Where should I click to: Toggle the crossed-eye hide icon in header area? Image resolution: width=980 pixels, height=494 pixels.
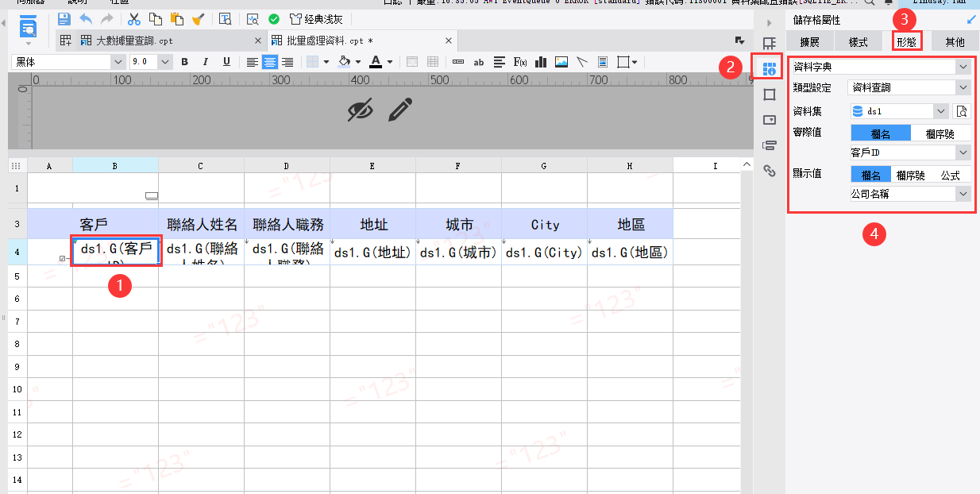tap(361, 110)
